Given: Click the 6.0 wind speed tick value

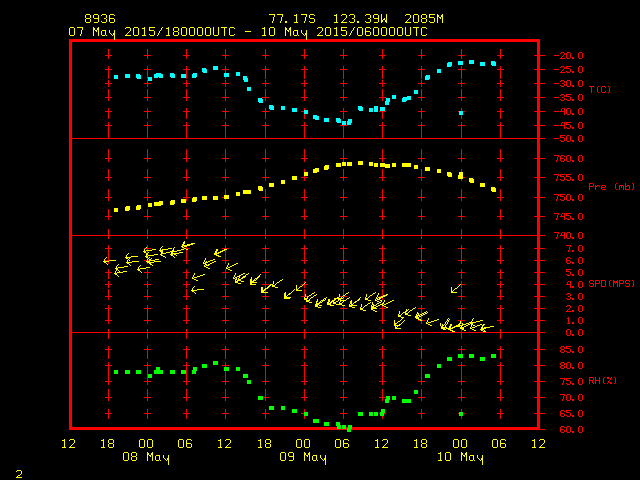Looking at the screenshot, I should click(x=574, y=261).
